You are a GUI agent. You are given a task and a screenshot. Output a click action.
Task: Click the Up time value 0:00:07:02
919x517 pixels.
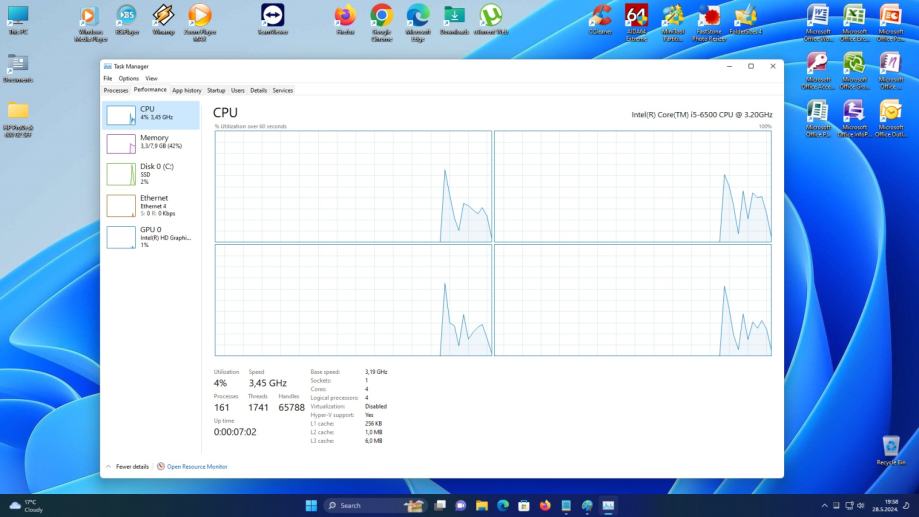(235, 432)
